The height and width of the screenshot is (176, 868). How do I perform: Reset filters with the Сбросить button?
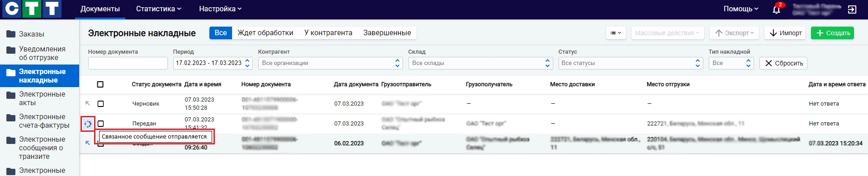tap(783, 63)
